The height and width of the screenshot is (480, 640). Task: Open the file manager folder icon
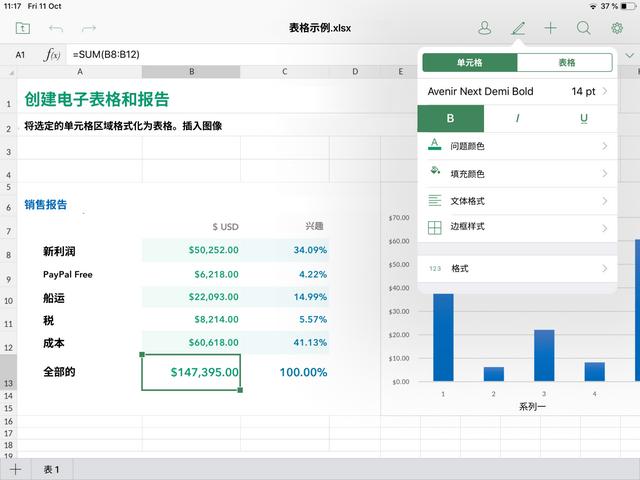point(22,28)
